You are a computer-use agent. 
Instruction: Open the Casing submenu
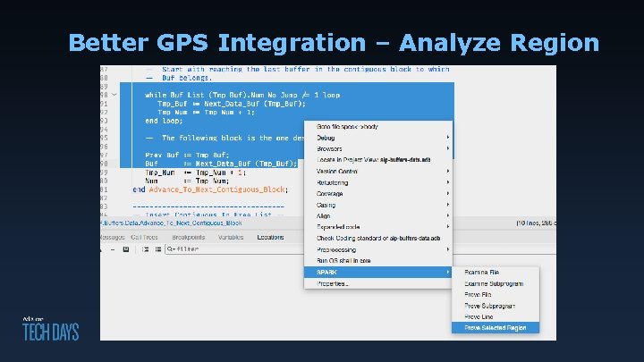[x=378, y=205]
